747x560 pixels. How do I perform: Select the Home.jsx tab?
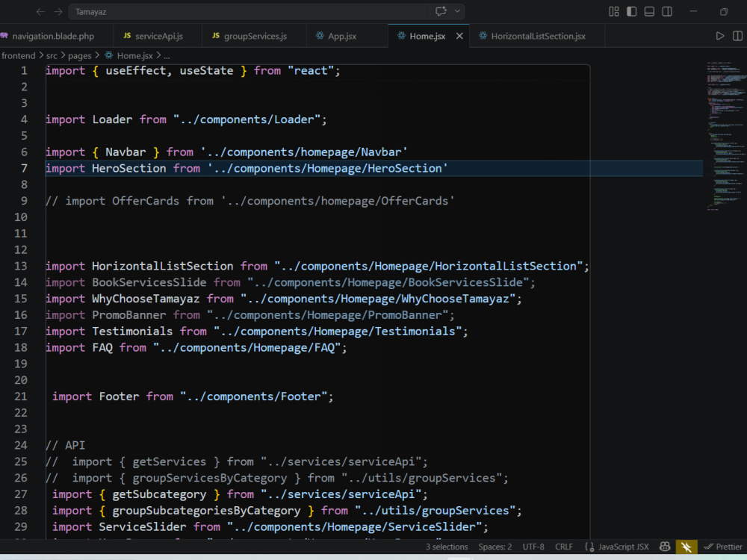427,36
